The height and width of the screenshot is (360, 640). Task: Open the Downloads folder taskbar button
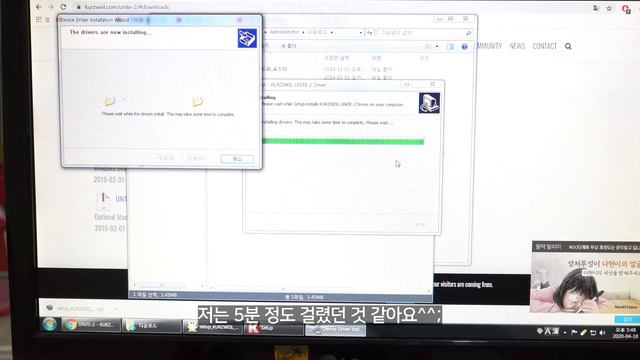(x=151, y=326)
